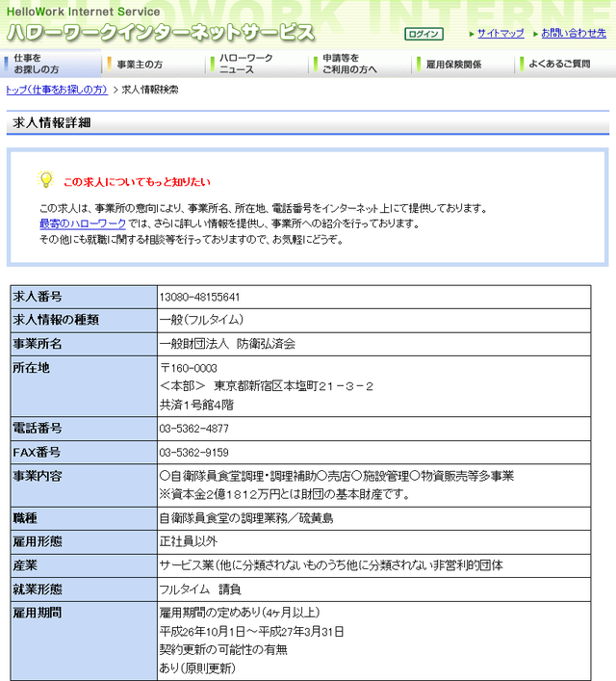Viewport: 616px width, 681px height.
Task: Click the 事業所名 header cell
Action: [x=84, y=345]
